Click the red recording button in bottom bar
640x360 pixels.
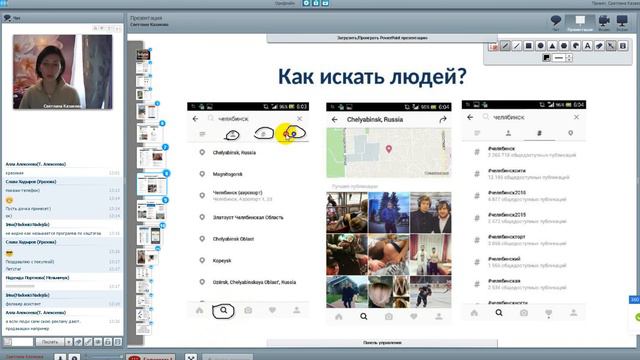tap(150, 358)
